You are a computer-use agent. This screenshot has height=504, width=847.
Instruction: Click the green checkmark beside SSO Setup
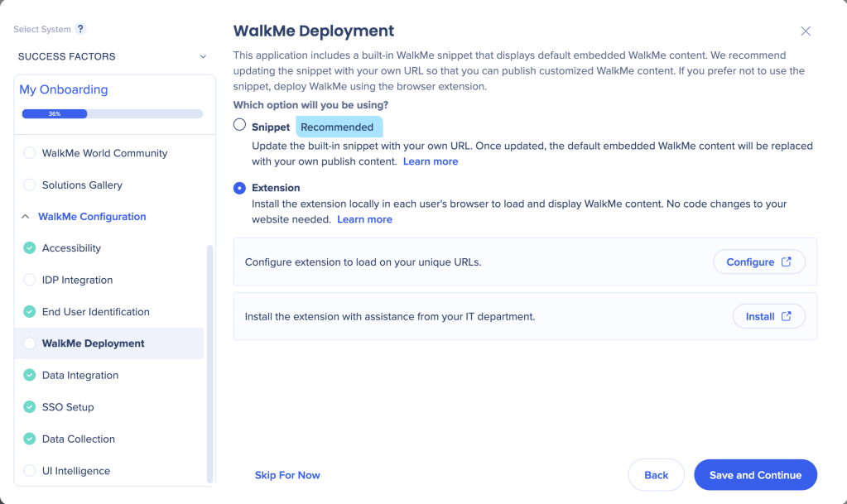coord(30,407)
